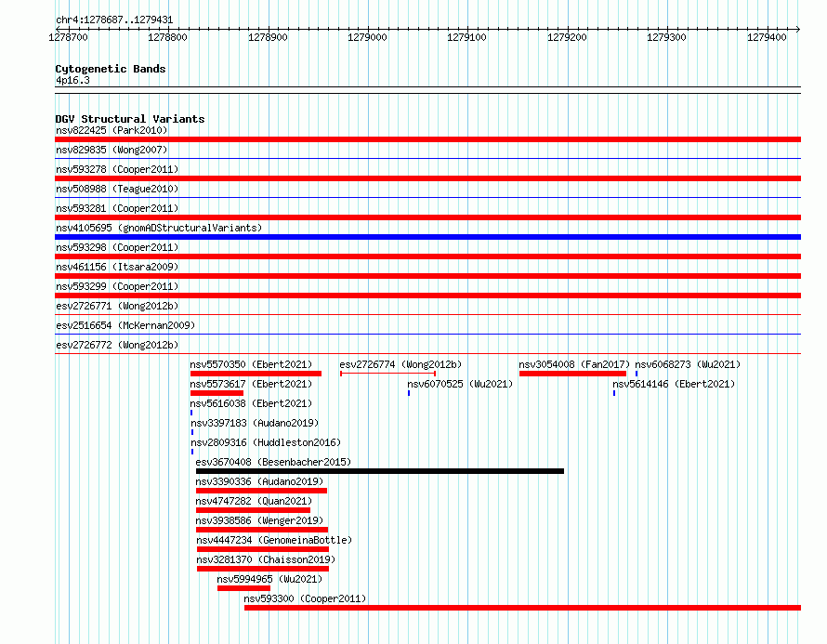The height and width of the screenshot is (644, 827).
Task: Open the nsv593298 (Cooper2011) label
Action: 117,247
